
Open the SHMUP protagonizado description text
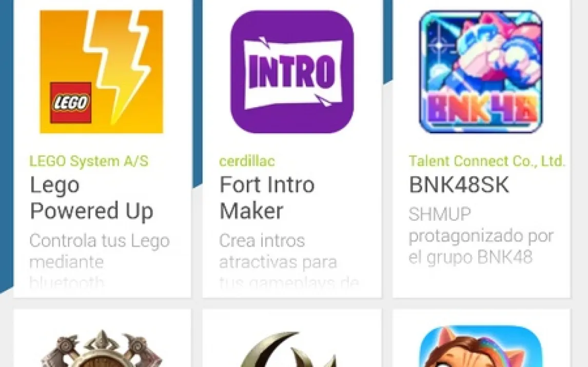(x=481, y=236)
